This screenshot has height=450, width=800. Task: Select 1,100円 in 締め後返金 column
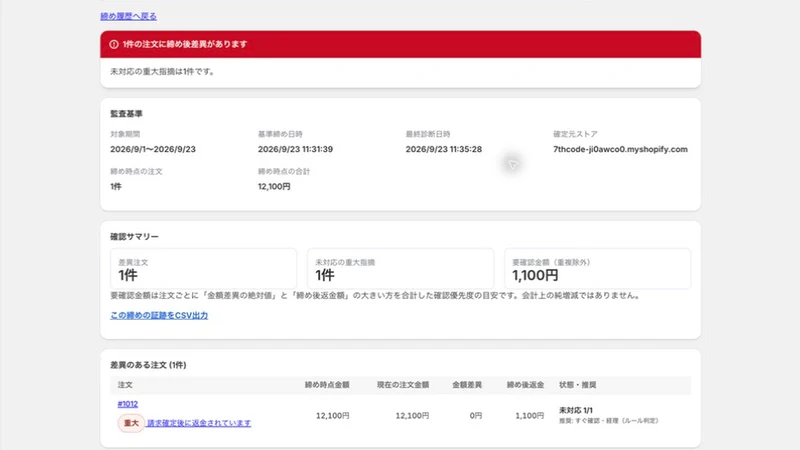[530, 416]
